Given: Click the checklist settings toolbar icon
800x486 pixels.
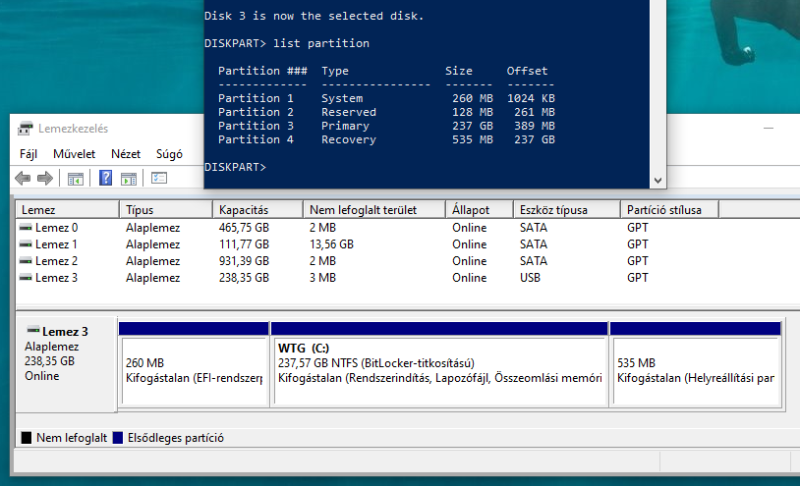Looking at the screenshot, I should pos(159,178).
